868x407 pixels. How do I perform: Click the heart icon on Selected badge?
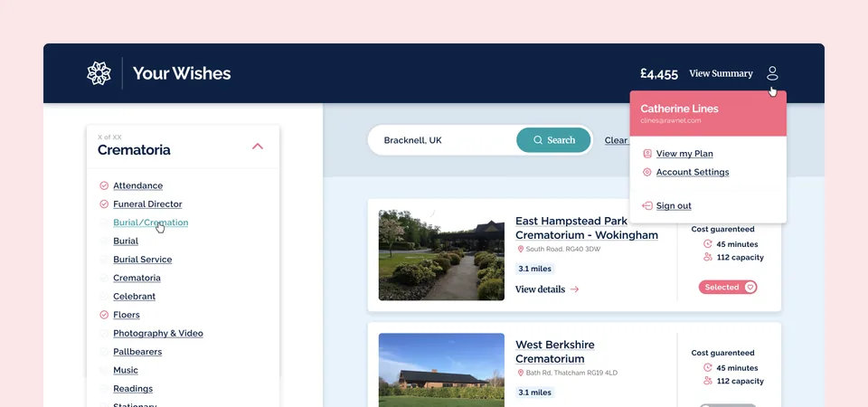click(x=750, y=287)
